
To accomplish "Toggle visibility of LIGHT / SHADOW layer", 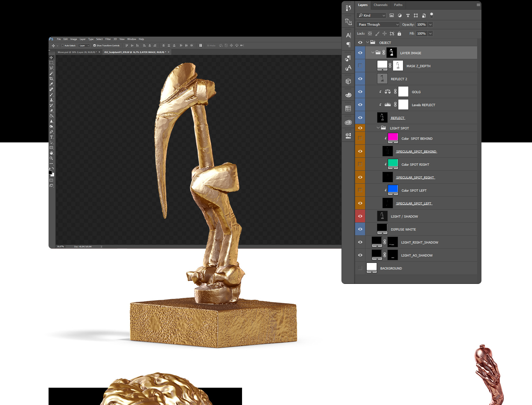I will coord(360,216).
